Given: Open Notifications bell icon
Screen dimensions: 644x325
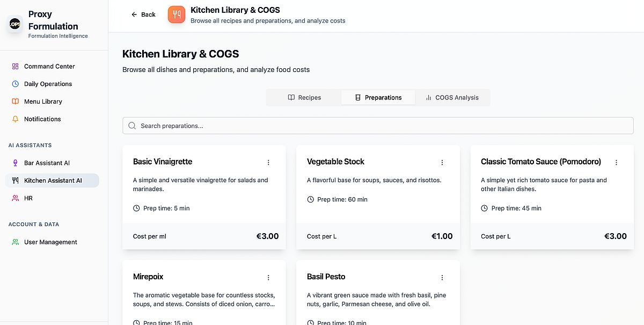Looking at the screenshot, I should [x=15, y=119].
